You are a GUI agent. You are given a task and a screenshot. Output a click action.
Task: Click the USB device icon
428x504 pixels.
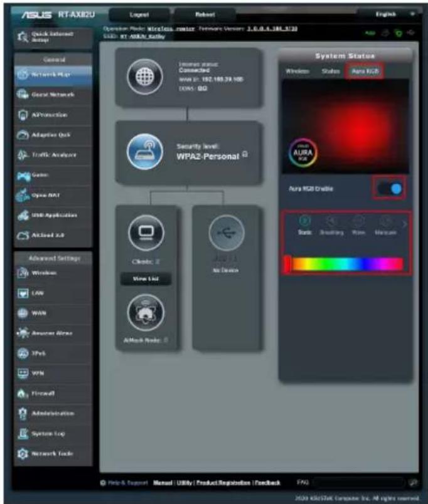pos(226,233)
